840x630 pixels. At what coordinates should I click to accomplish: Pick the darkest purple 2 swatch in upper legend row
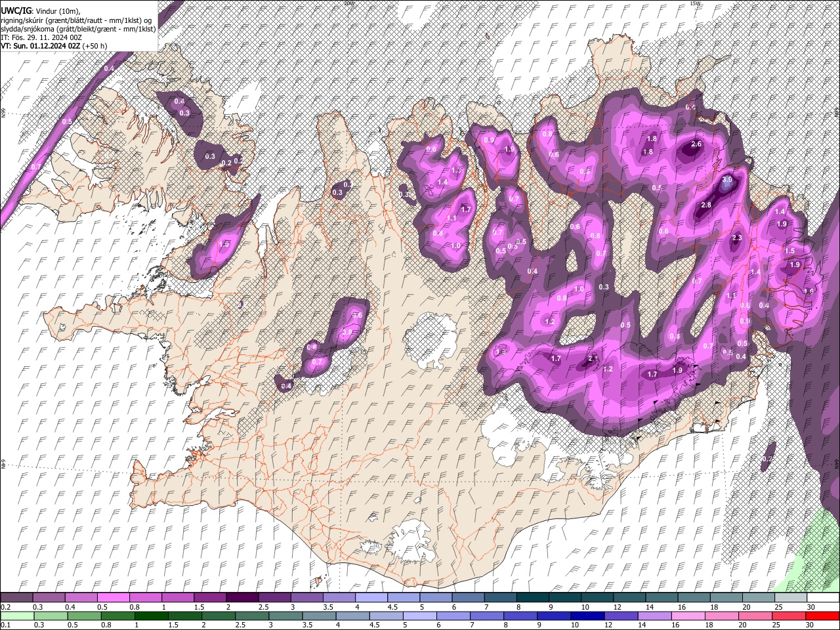coord(244,597)
